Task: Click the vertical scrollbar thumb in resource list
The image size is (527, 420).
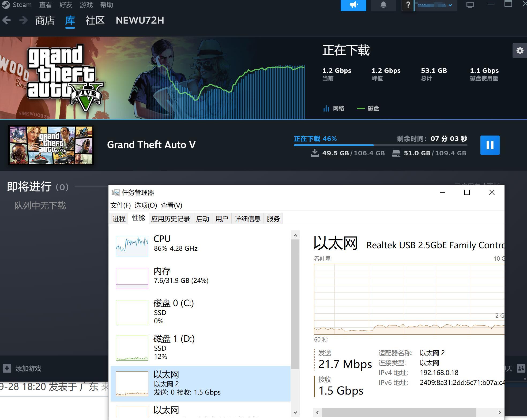Action: point(295,304)
